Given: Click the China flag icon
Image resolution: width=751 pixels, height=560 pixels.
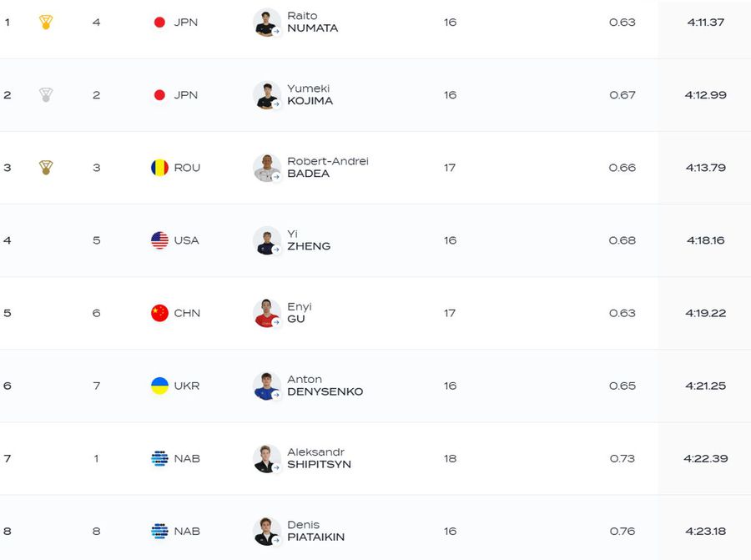Looking at the screenshot, I should [x=159, y=313].
